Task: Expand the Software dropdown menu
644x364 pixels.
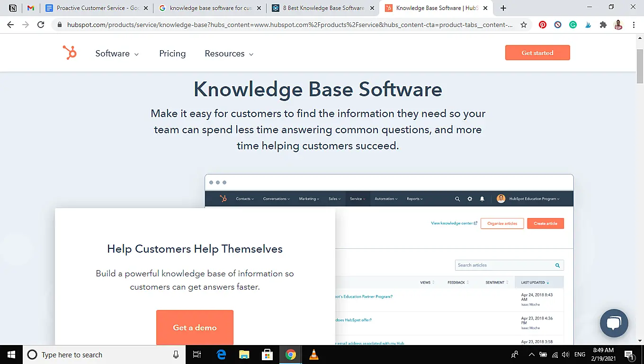Action: pyautogui.click(x=116, y=54)
